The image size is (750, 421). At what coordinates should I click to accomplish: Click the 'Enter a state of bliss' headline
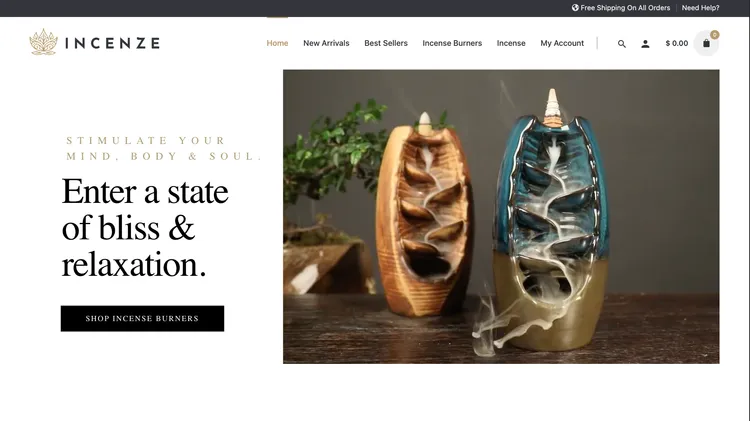(x=145, y=227)
